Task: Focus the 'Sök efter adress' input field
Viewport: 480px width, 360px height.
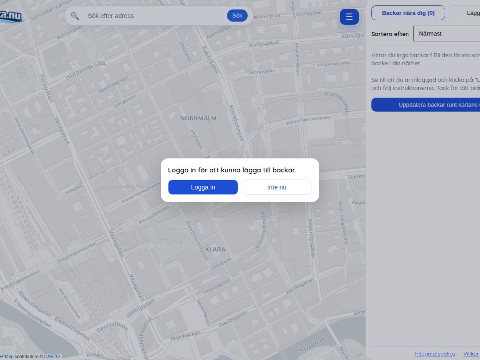Action: pos(155,16)
